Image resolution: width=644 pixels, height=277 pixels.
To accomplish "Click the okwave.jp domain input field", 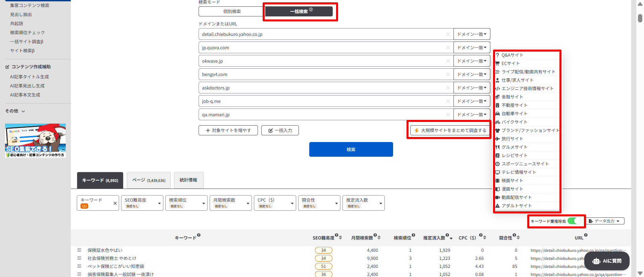I will tap(322, 61).
